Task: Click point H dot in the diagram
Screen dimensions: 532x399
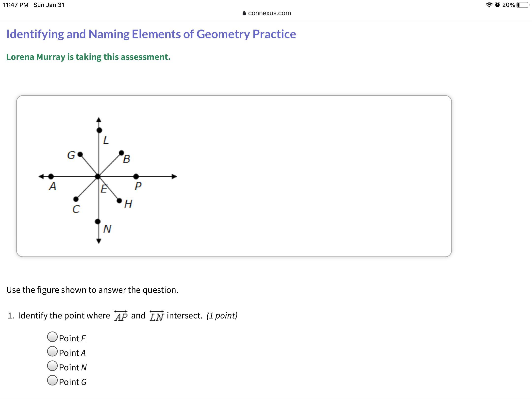Action: pyautogui.click(x=119, y=201)
